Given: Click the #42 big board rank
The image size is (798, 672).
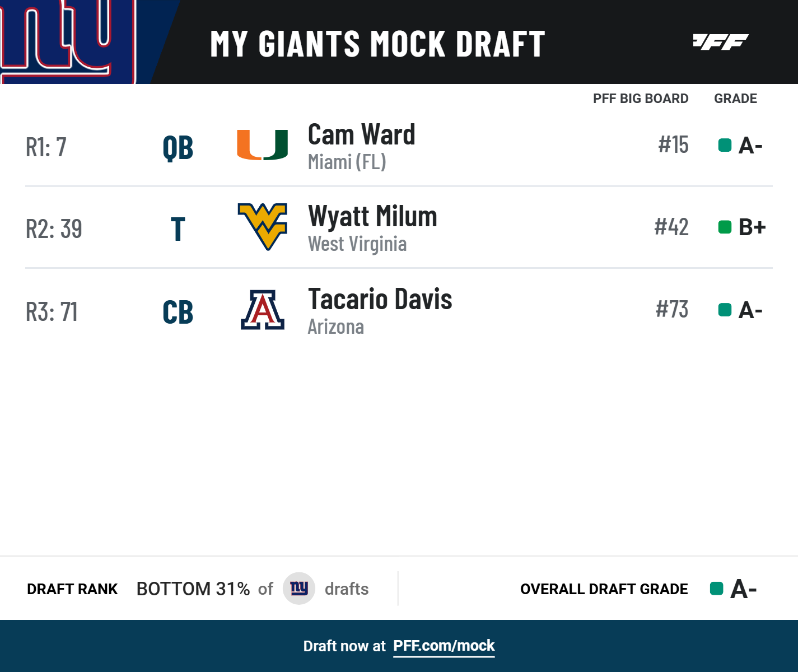Looking at the screenshot, I should (x=671, y=227).
